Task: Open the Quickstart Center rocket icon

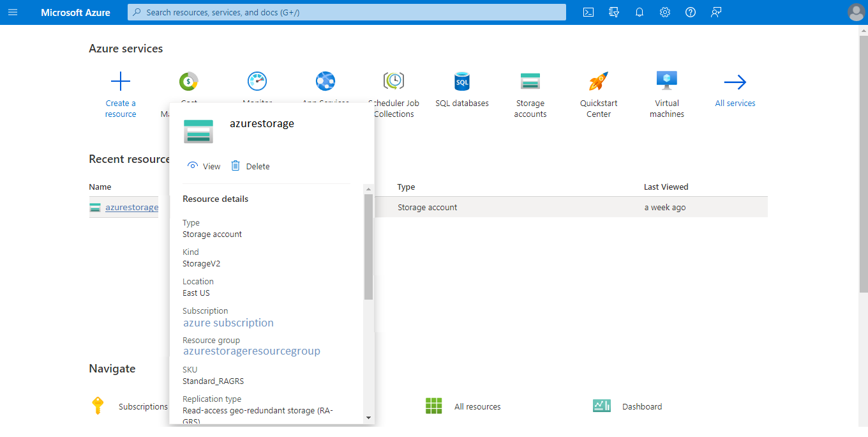Action: point(599,81)
